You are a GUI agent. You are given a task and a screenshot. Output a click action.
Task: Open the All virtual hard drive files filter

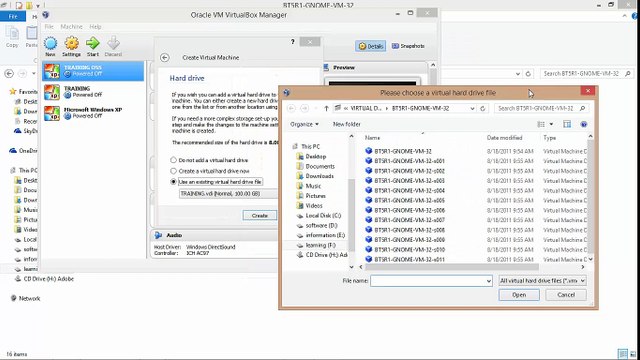tap(543, 281)
